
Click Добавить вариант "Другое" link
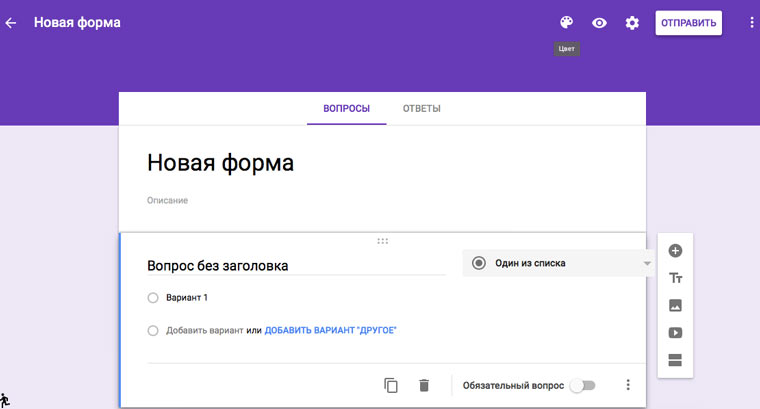tap(330, 330)
